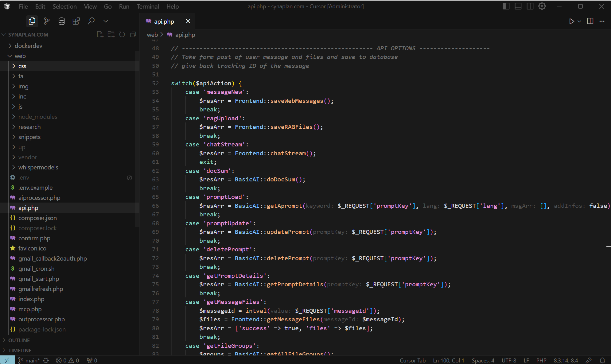The image size is (611, 364).
Task: Click the New File icon in explorer
Action: (100, 34)
